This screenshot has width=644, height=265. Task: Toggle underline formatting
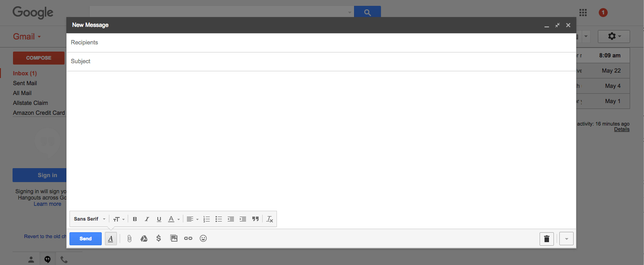(159, 219)
